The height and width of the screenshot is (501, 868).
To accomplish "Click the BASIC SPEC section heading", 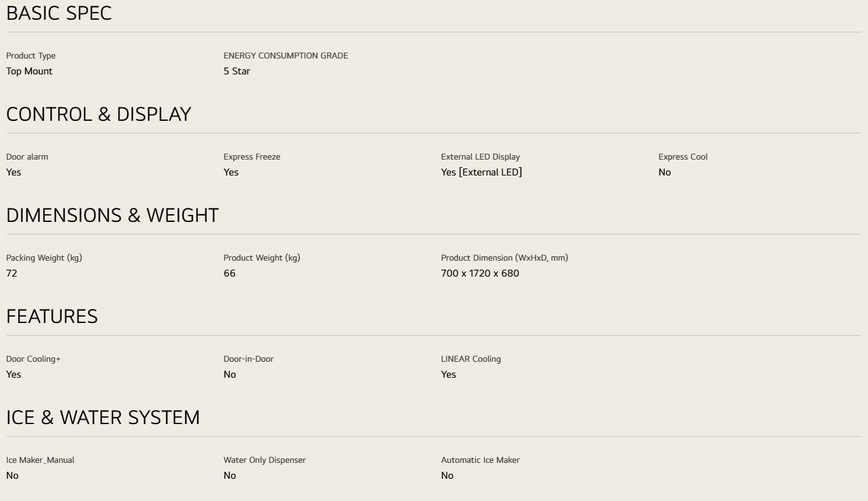I will click(x=59, y=13).
